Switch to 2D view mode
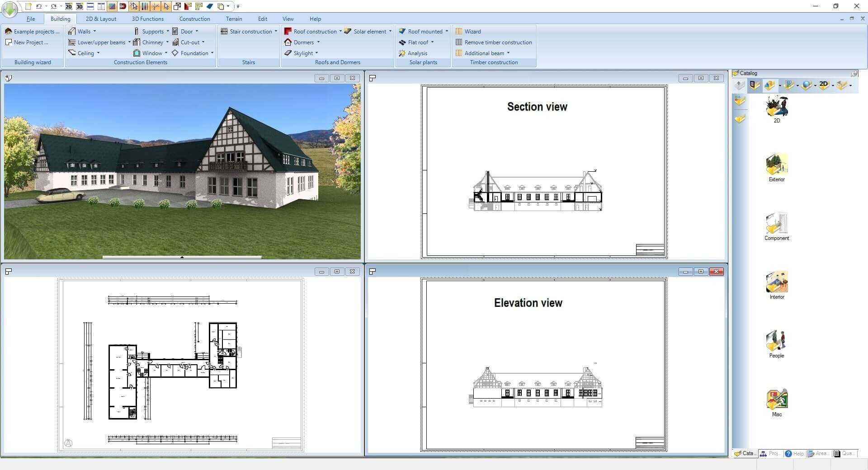Viewport: 868px width, 470px height. [68, 6]
